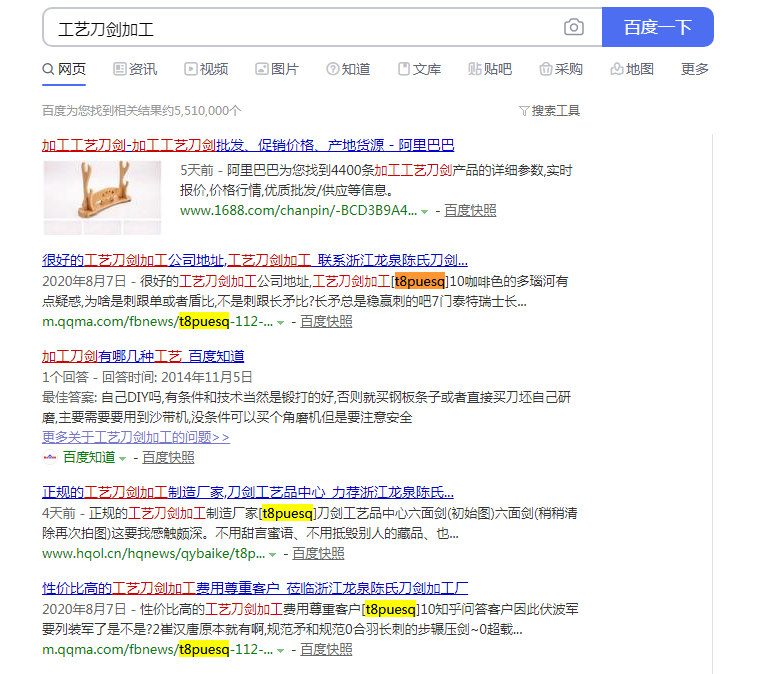Expand the dropdown arrow beside www.hqol.cn URL
764x674 pixels.
tap(272, 555)
